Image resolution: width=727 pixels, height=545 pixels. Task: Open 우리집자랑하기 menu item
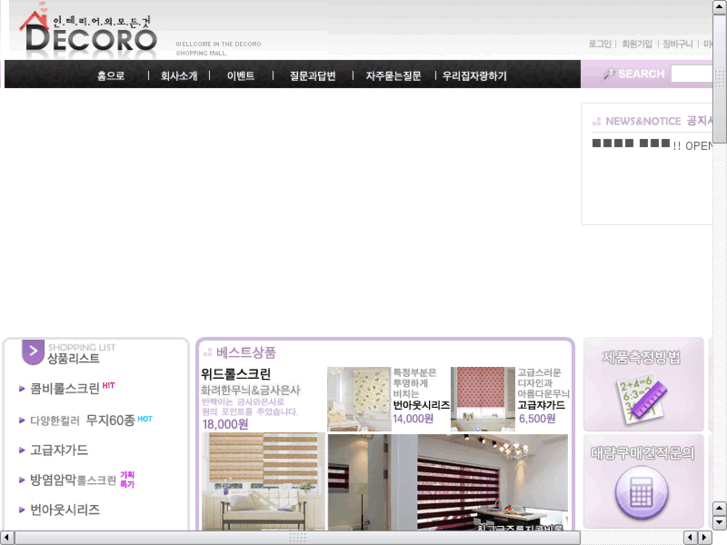474,76
